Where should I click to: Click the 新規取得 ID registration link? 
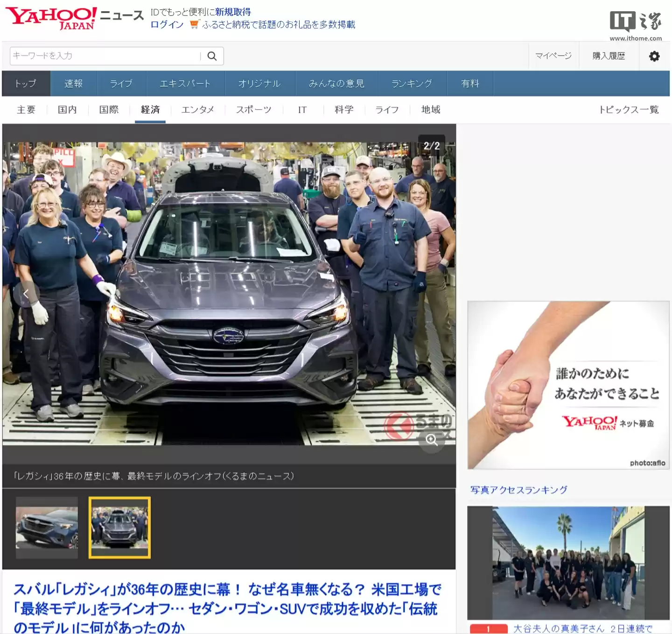pos(233,12)
